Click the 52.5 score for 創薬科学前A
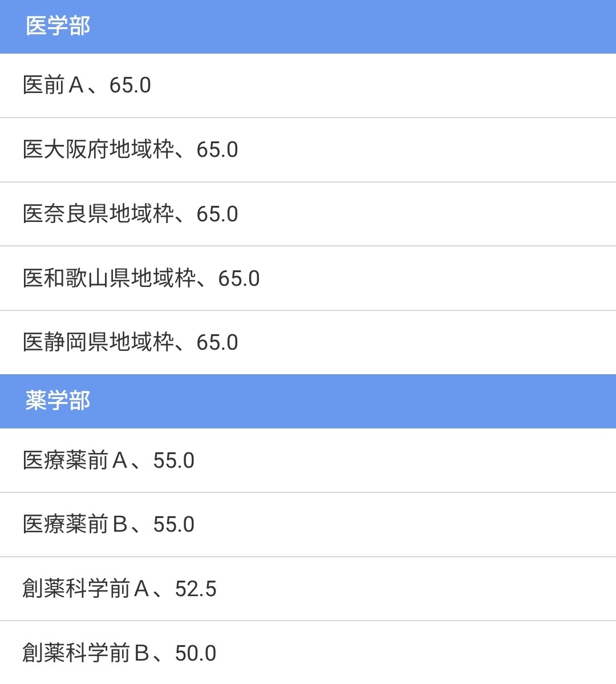Viewport: 616px width, 684px height. point(196,589)
